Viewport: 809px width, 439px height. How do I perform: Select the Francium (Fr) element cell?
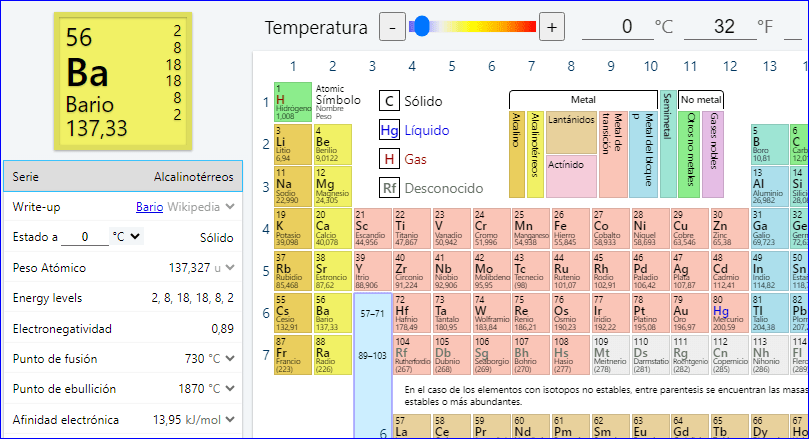293,355
